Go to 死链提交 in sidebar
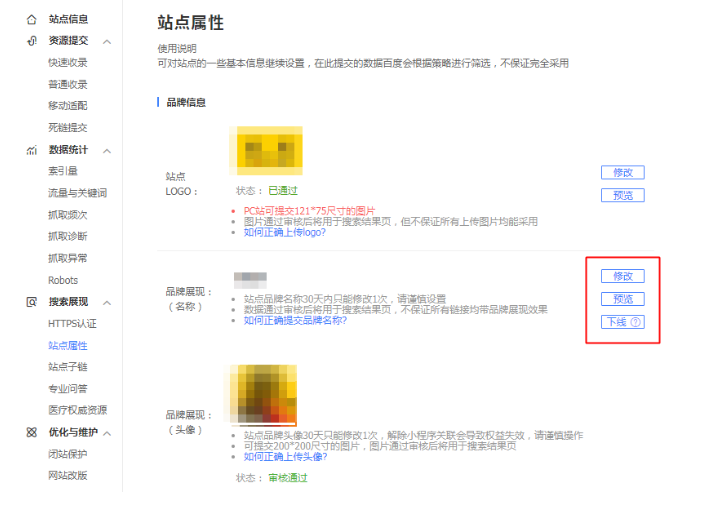 tap(67, 128)
